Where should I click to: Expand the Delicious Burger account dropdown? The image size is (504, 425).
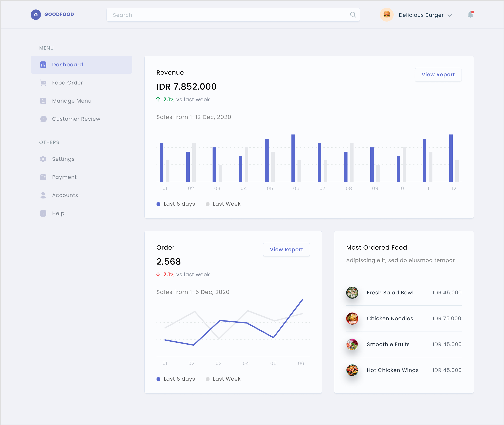pos(449,16)
